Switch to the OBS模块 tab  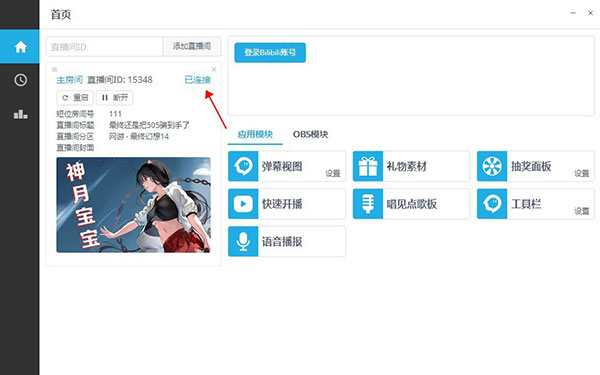coord(310,134)
